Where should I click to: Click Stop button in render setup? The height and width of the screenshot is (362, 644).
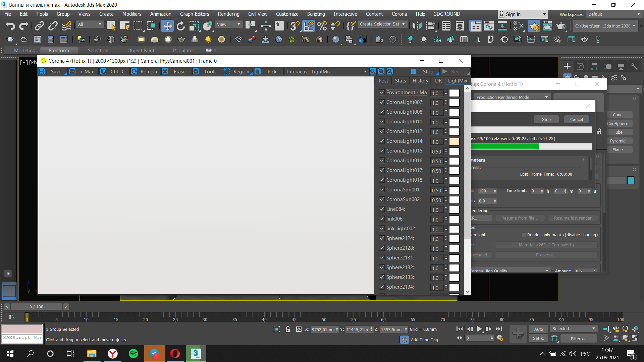click(x=546, y=119)
